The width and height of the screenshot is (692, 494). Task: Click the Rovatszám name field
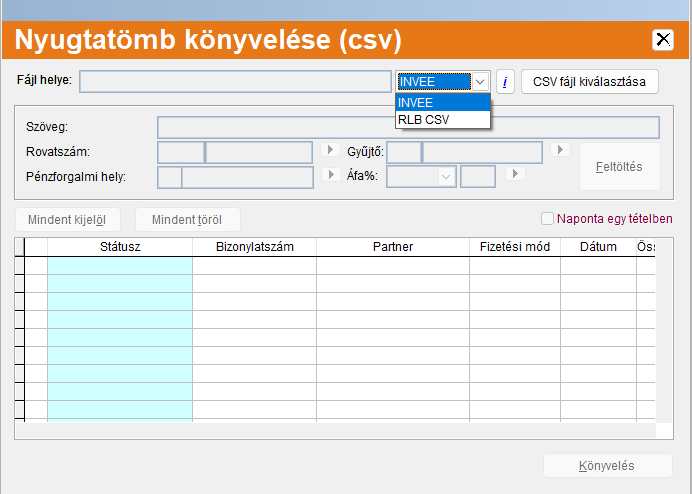pos(260,152)
